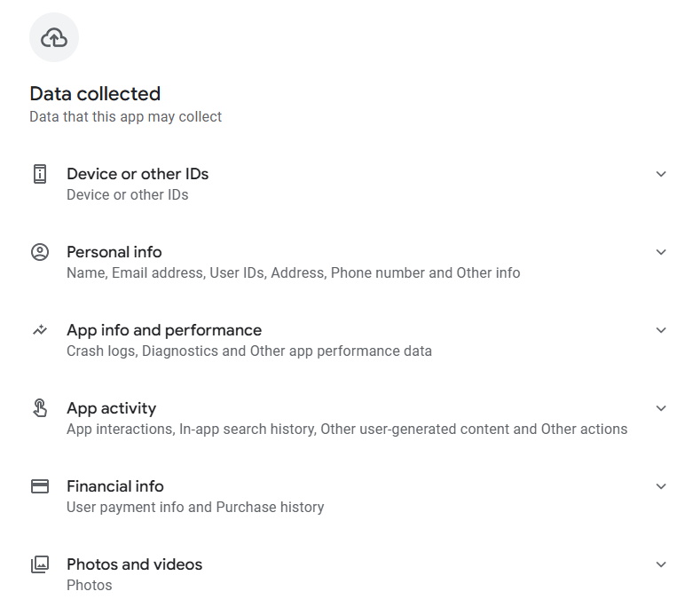Click 'User payment info and Purchase history' text
The width and height of the screenshot is (700, 615).
pos(195,508)
